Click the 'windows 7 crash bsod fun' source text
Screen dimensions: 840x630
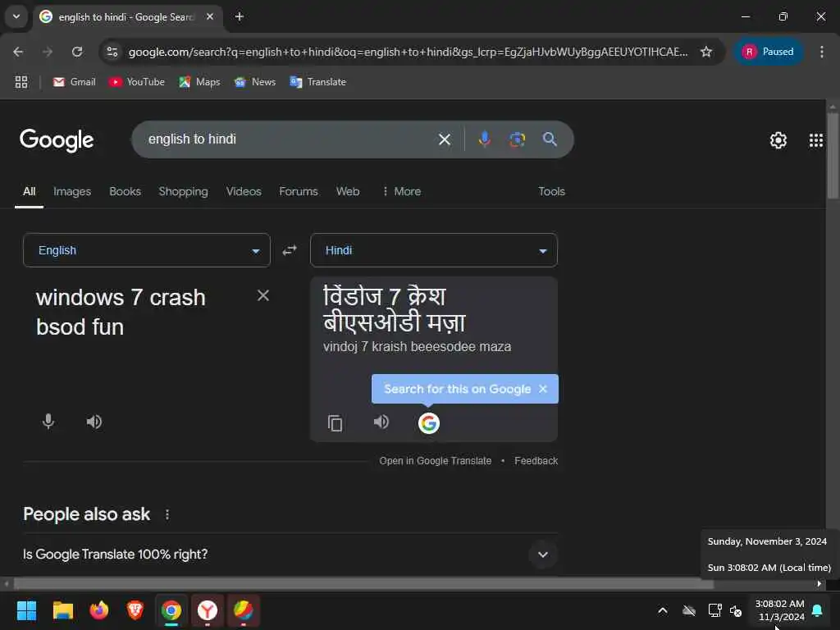point(121,312)
